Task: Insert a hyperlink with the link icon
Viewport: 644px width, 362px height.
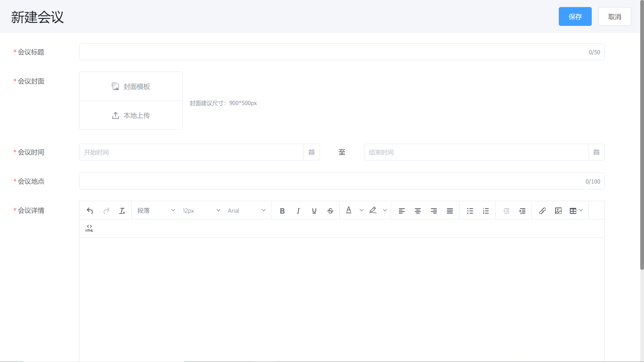Action: pos(543,211)
